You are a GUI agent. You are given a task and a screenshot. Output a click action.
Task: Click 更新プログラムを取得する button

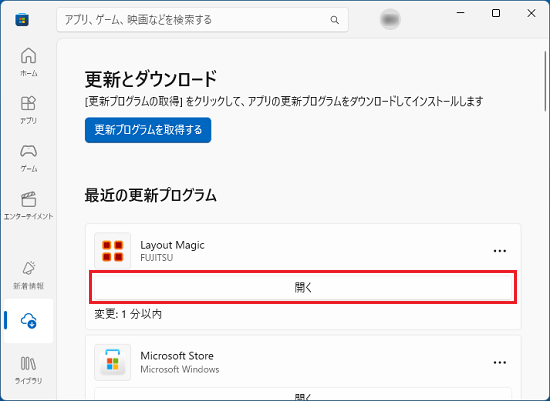click(x=148, y=130)
